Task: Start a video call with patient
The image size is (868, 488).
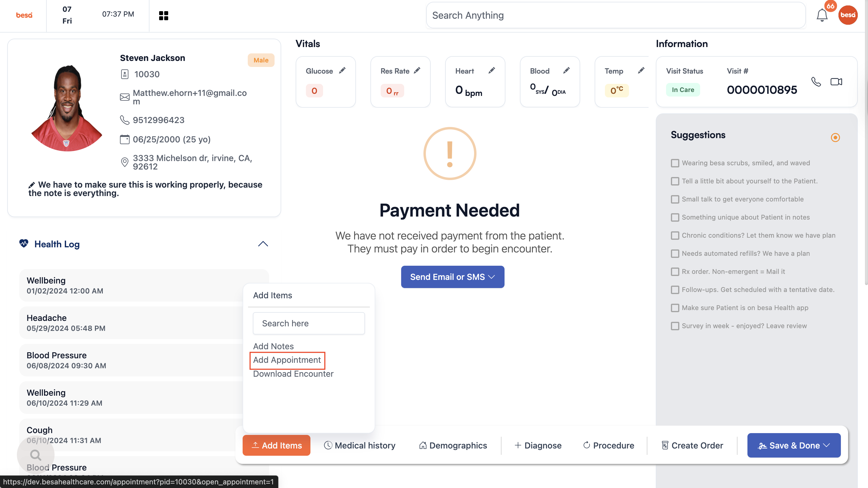Action: coord(836,82)
